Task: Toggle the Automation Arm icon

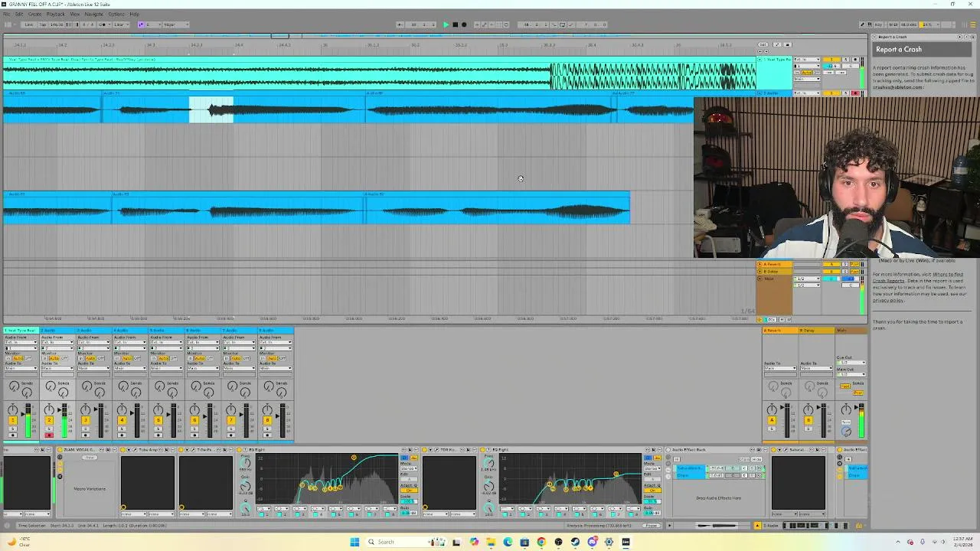Action: tap(484, 24)
